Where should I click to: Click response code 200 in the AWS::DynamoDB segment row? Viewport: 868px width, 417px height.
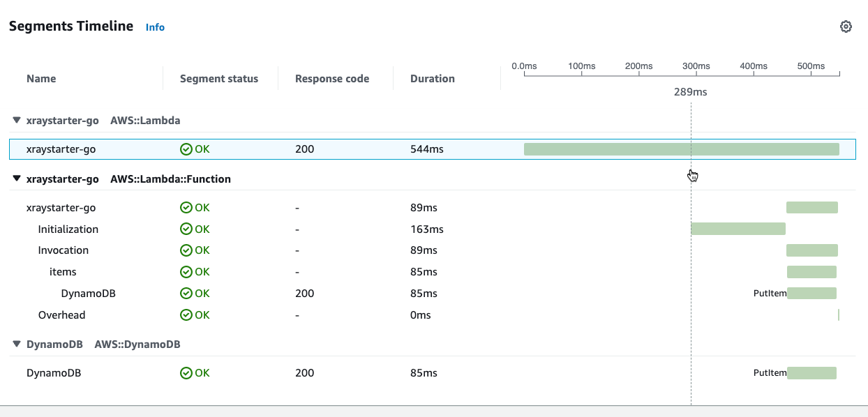[x=305, y=372]
